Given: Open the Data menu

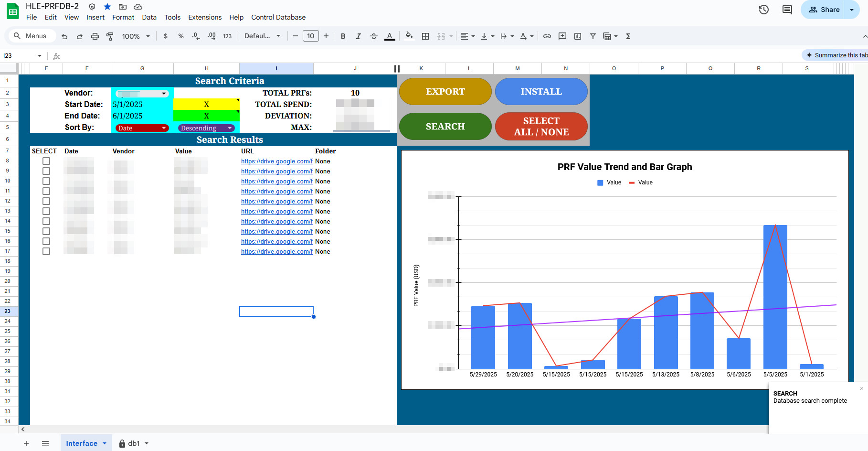Looking at the screenshot, I should click(149, 17).
